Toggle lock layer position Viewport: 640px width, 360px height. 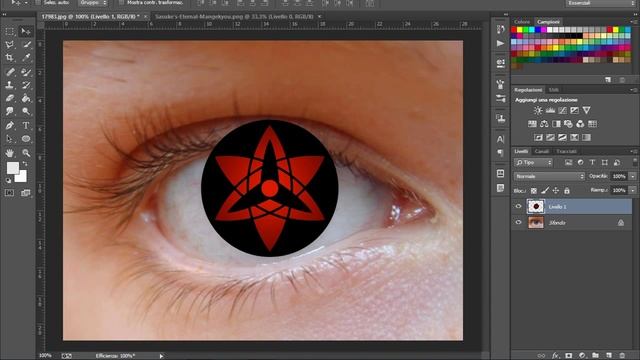click(x=556, y=191)
